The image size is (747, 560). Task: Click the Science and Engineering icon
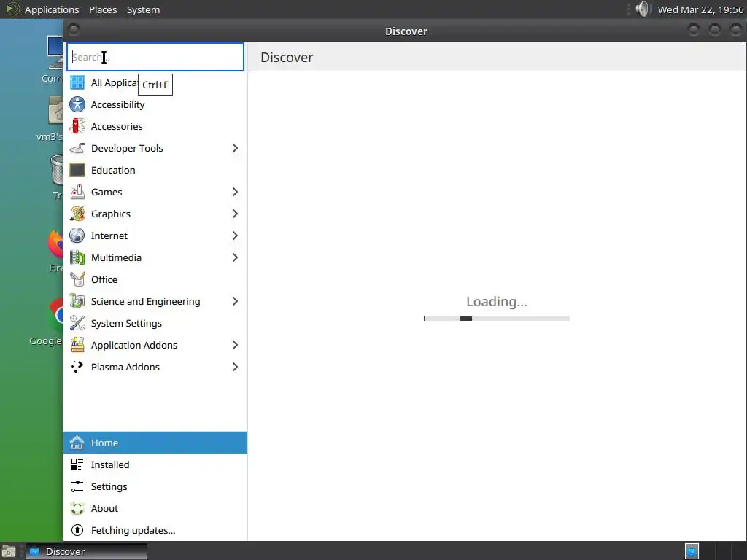(77, 302)
